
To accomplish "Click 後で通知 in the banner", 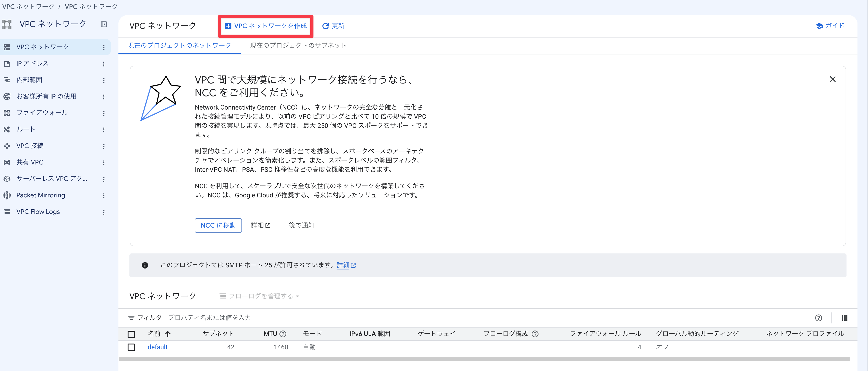I will click(302, 226).
